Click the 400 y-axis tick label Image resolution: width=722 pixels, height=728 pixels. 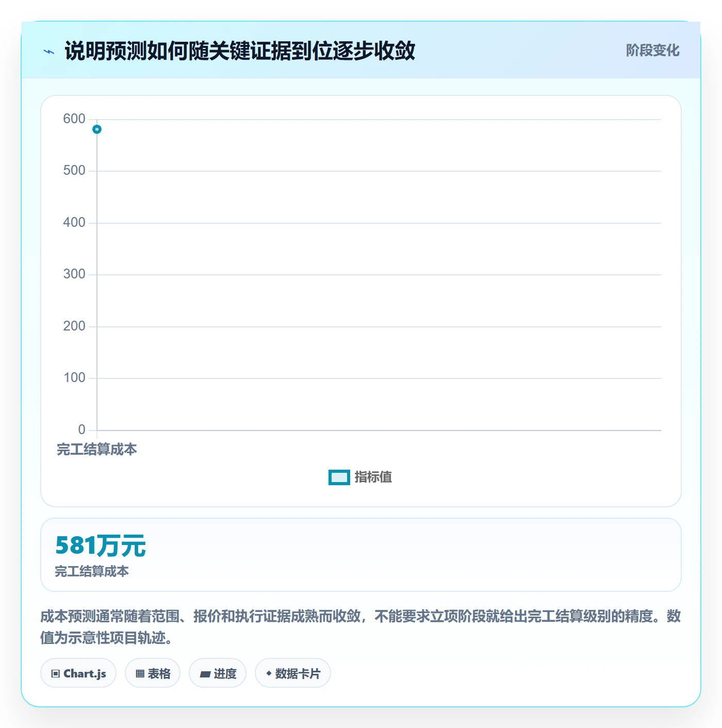click(74, 223)
